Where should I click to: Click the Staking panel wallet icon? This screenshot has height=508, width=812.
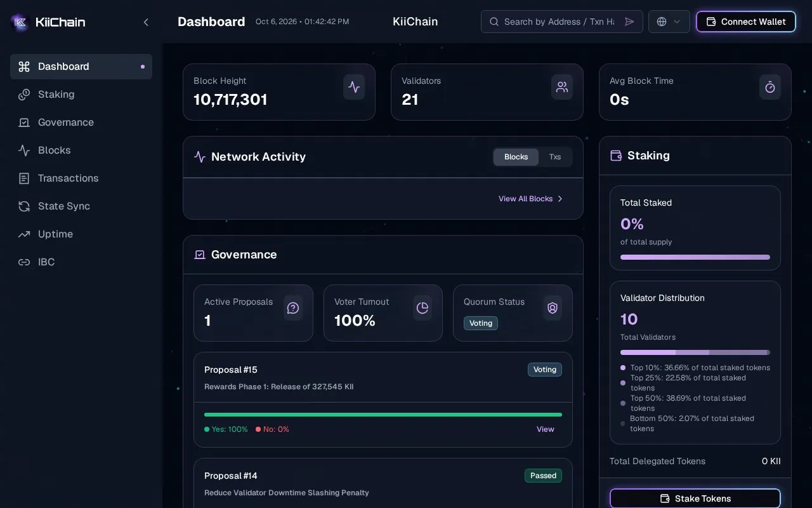pos(616,156)
